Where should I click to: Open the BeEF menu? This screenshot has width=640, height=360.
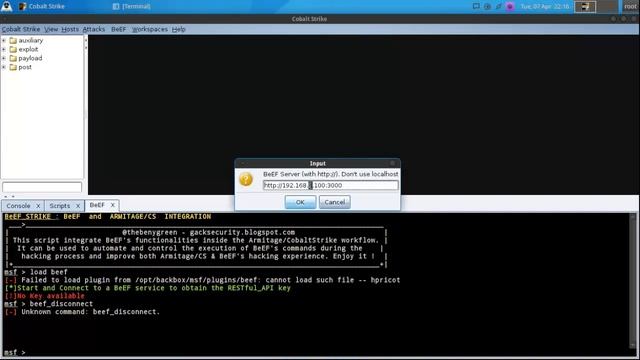pyautogui.click(x=118, y=29)
